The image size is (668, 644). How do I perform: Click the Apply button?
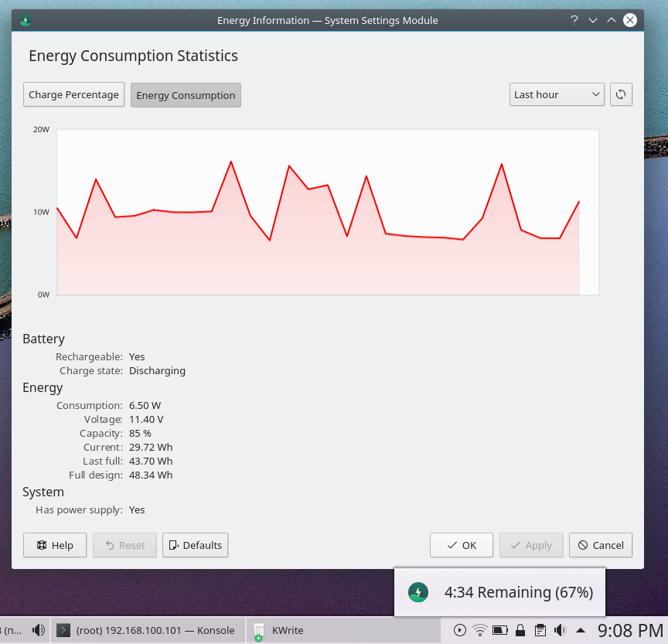[x=531, y=545]
